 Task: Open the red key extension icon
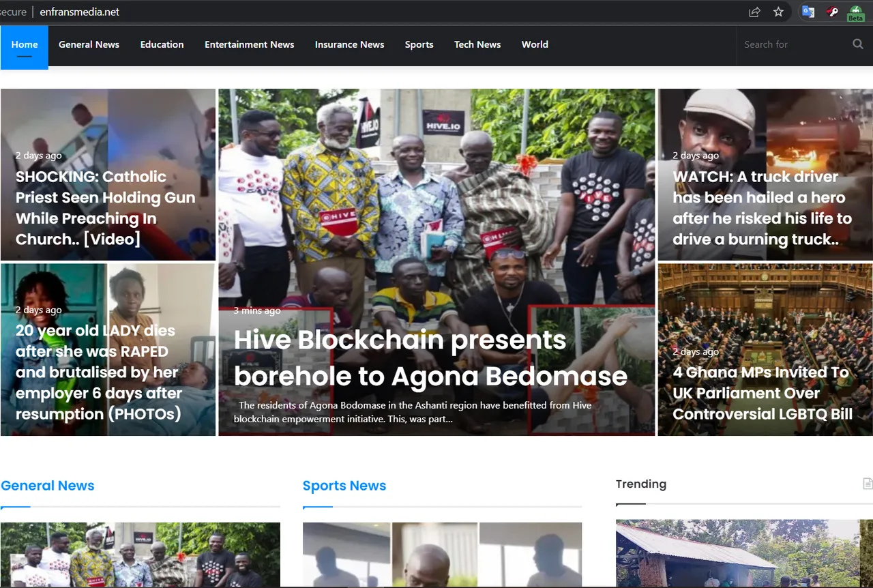832,12
